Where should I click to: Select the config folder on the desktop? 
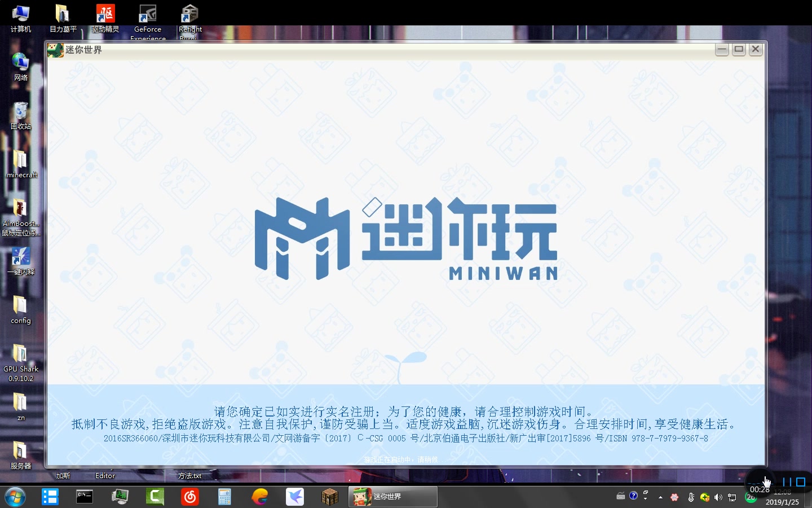pos(21,309)
